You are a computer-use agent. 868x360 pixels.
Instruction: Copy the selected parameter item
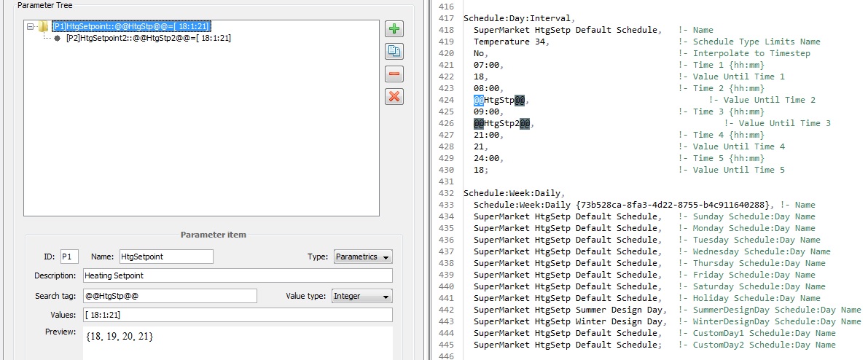(394, 52)
